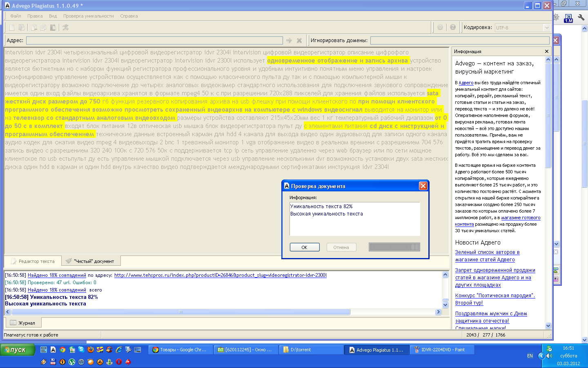Click the Информация panel scrollbar up arrow
This screenshot has width=588, height=368.
[x=548, y=60]
